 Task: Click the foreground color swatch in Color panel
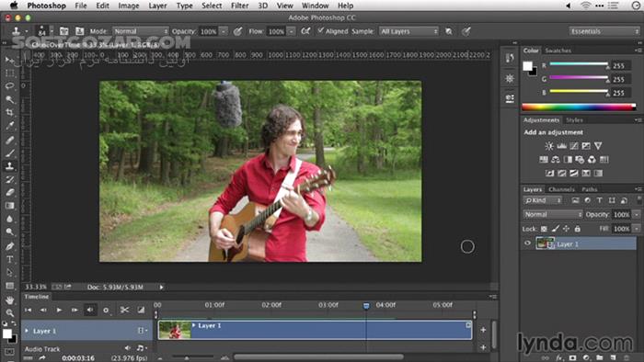527,66
